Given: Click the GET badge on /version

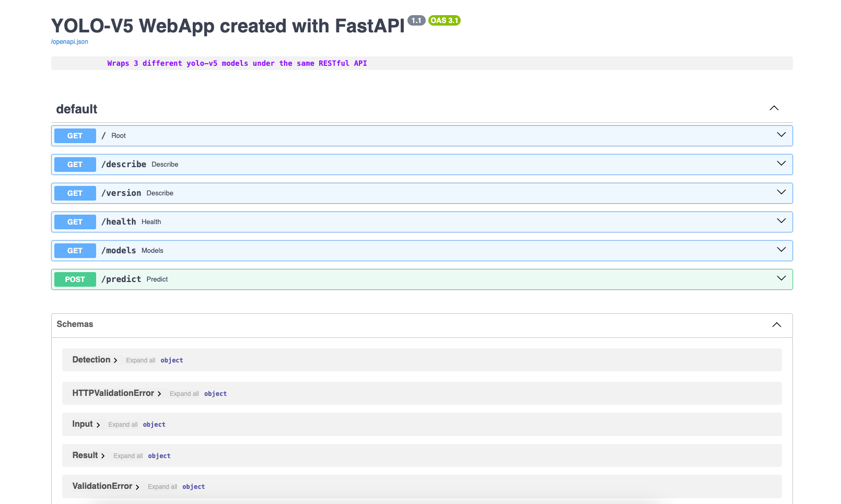Looking at the screenshot, I should point(75,193).
